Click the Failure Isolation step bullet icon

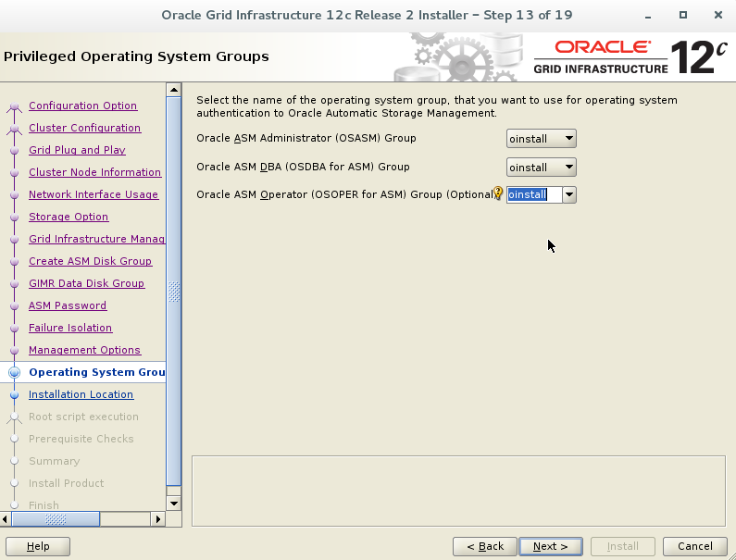pos(15,329)
